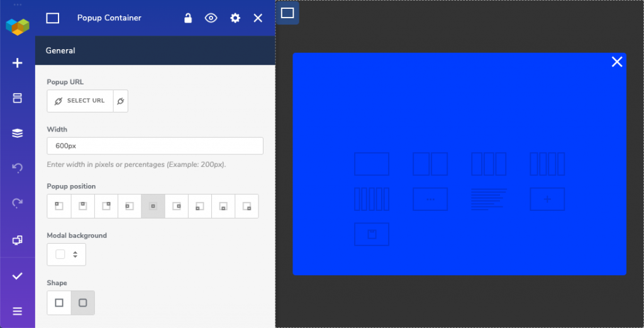The width and height of the screenshot is (644, 328).
Task: Click the popup container icon on the canvas
Action: tap(287, 13)
